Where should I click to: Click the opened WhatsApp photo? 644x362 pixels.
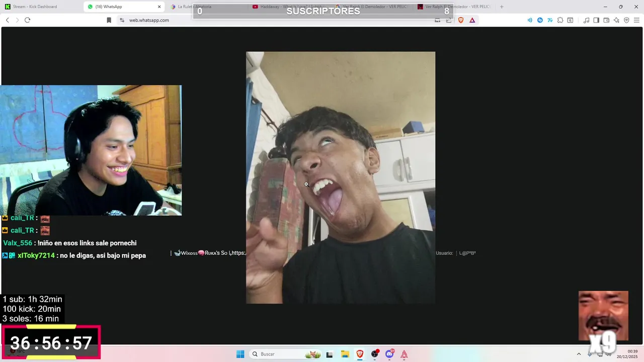tap(341, 177)
